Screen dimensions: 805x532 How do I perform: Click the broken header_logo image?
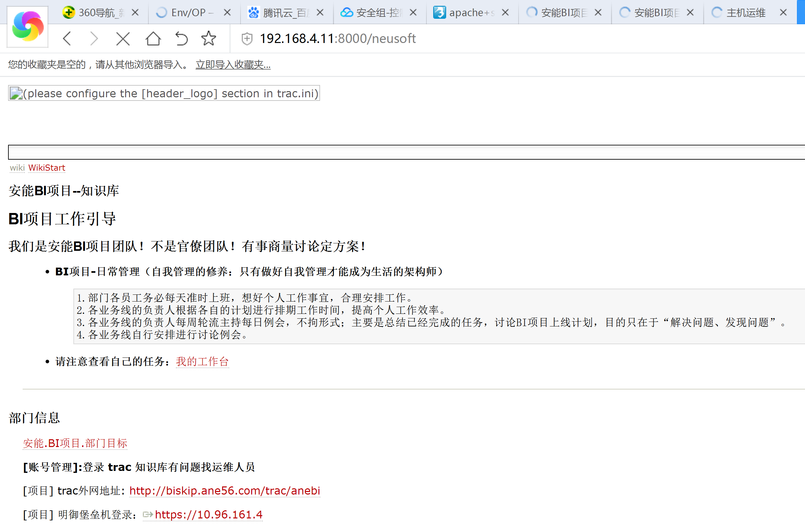[164, 93]
